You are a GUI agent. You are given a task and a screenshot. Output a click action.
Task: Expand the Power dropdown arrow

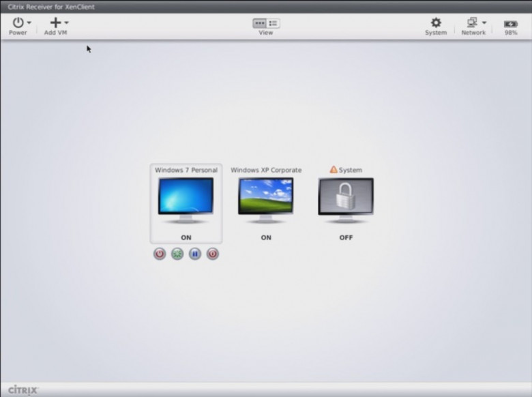click(x=29, y=23)
